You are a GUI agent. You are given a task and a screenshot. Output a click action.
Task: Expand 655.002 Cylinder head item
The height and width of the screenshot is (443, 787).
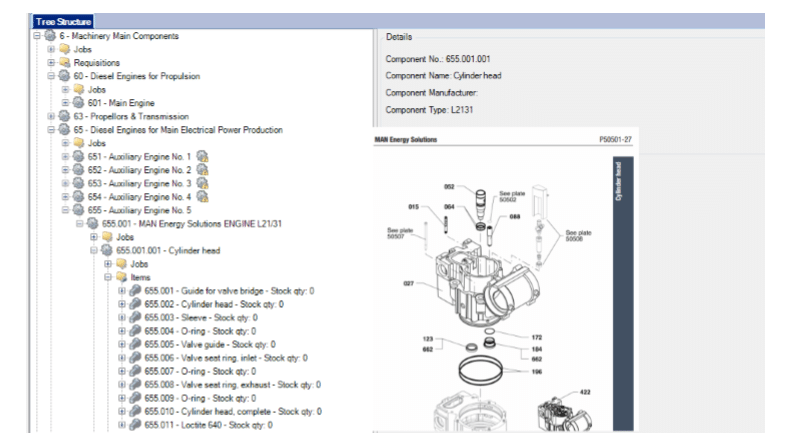click(122, 304)
